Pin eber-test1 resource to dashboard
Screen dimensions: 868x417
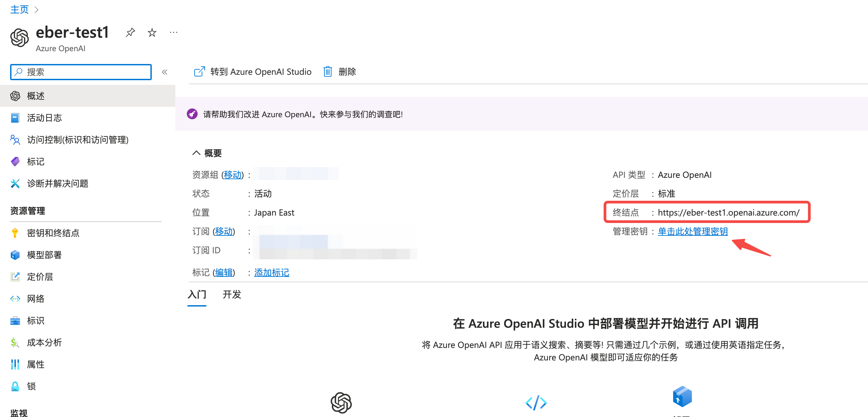point(130,32)
